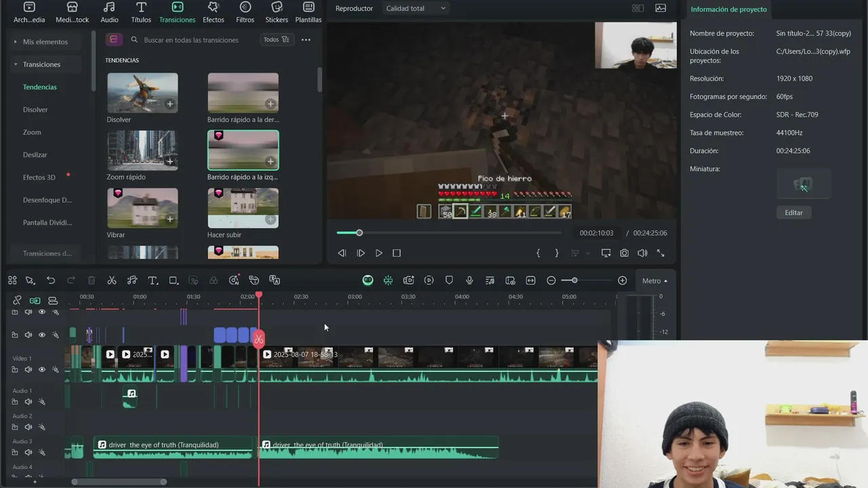Click the Editar thumbnail button

click(x=793, y=213)
